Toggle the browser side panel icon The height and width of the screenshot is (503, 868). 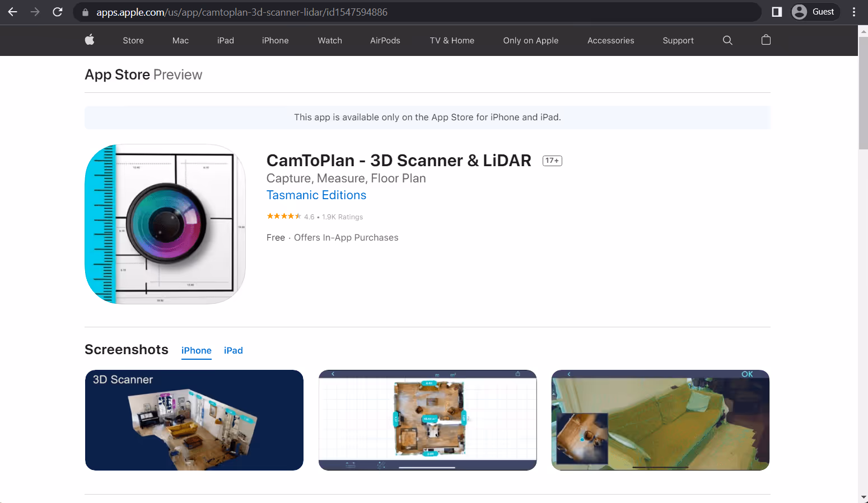click(x=777, y=12)
